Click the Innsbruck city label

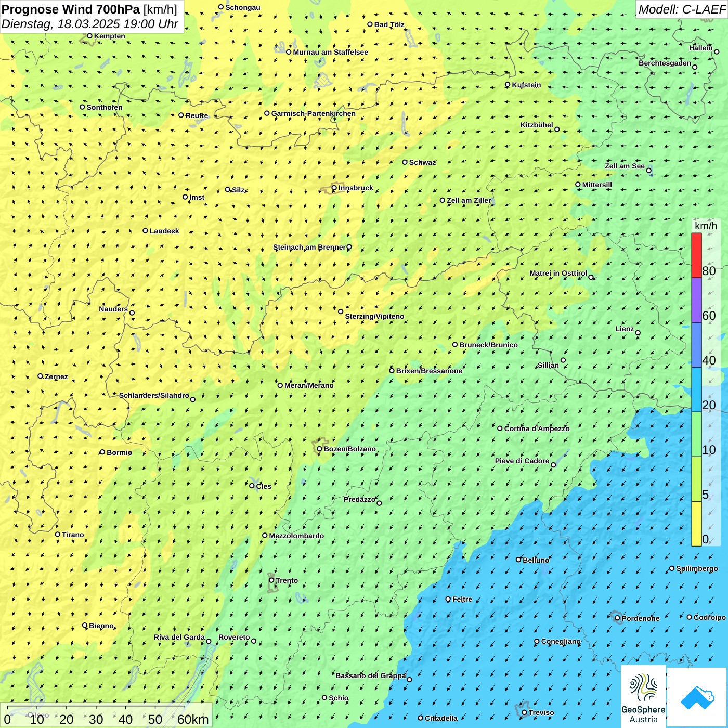356,188
